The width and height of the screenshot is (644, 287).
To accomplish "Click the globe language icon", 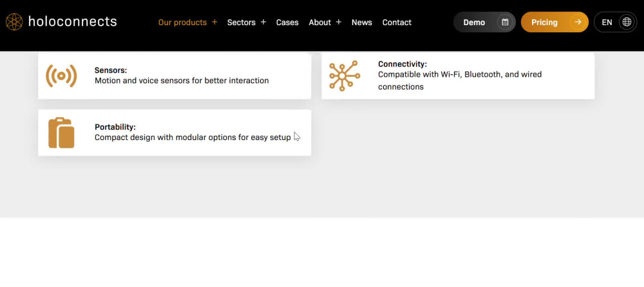I will [x=627, y=22].
